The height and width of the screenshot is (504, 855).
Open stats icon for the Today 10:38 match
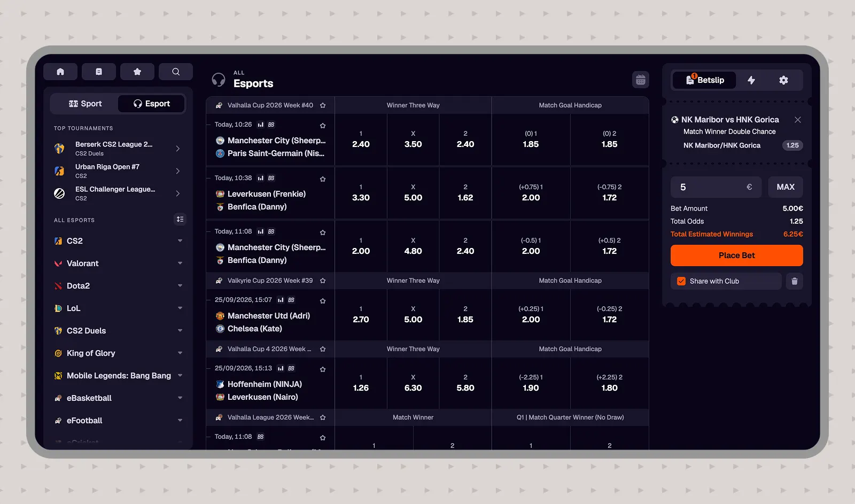pos(261,178)
